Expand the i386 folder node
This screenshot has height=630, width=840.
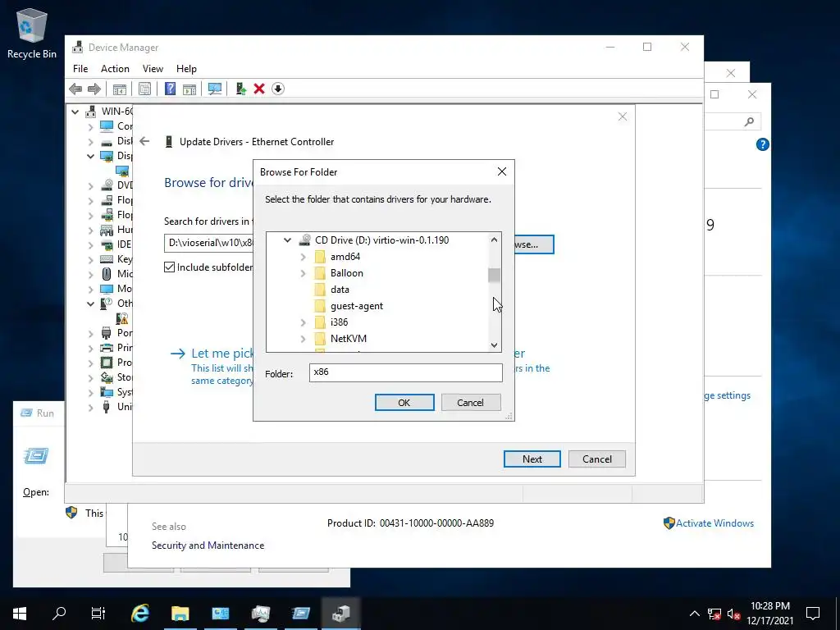pyautogui.click(x=304, y=322)
